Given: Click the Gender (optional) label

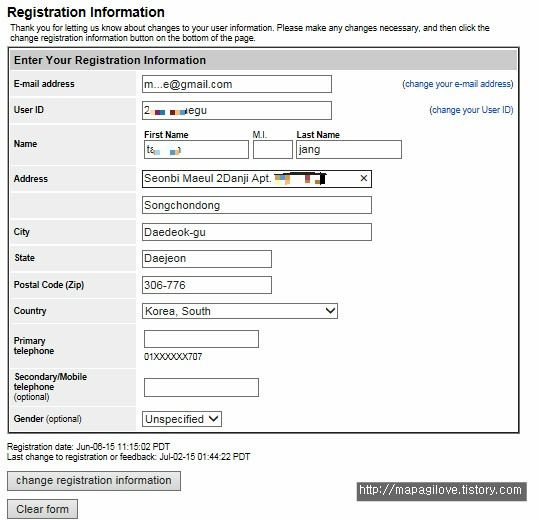Looking at the screenshot, I should [x=48, y=419].
